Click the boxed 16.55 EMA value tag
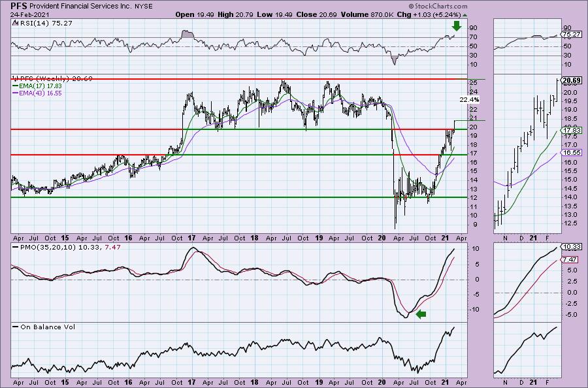The height and width of the screenshot is (388, 588). pyautogui.click(x=572, y=153)
